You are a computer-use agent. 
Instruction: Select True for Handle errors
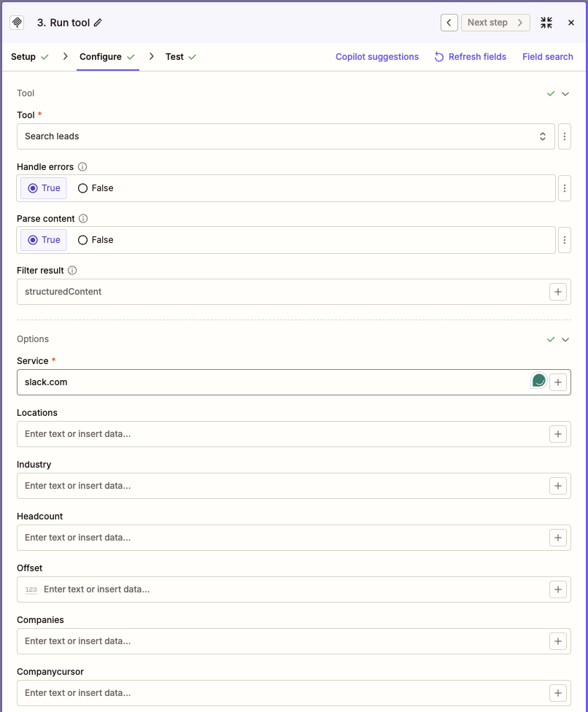(44, 188)
